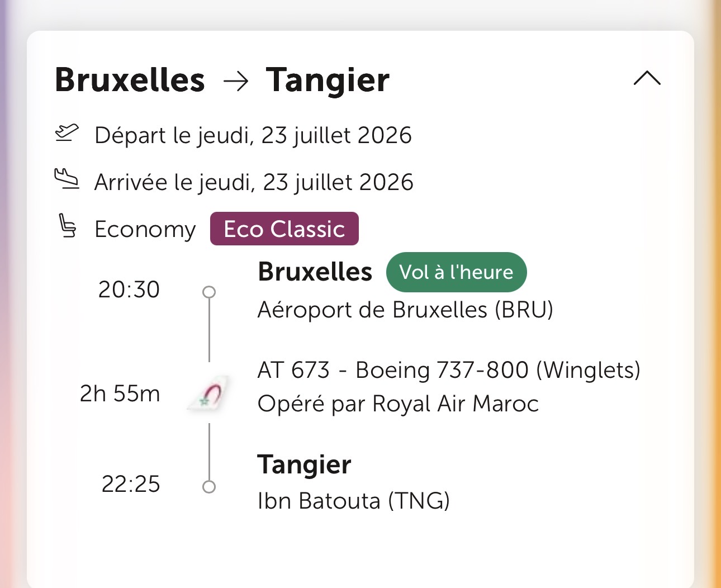Click the arrow between Bruxelles and Tangier
Screen dimensions: 721x588
(235, 82)
